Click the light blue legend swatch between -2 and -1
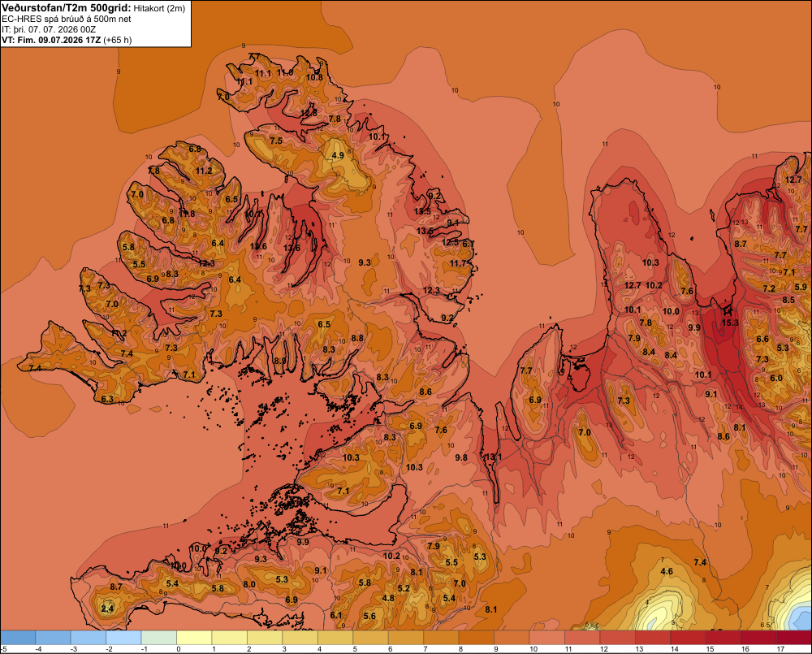The image size is (812, 654). point(123,638)
